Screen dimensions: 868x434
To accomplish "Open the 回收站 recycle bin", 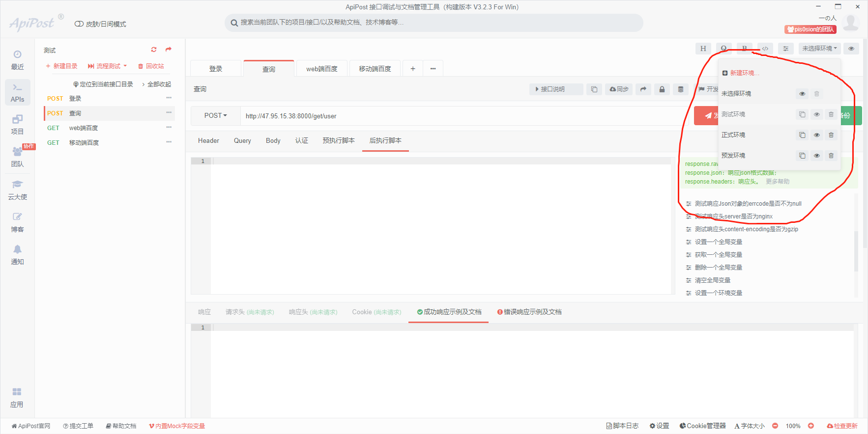I will pyautogui.click(x=151, y=66).
